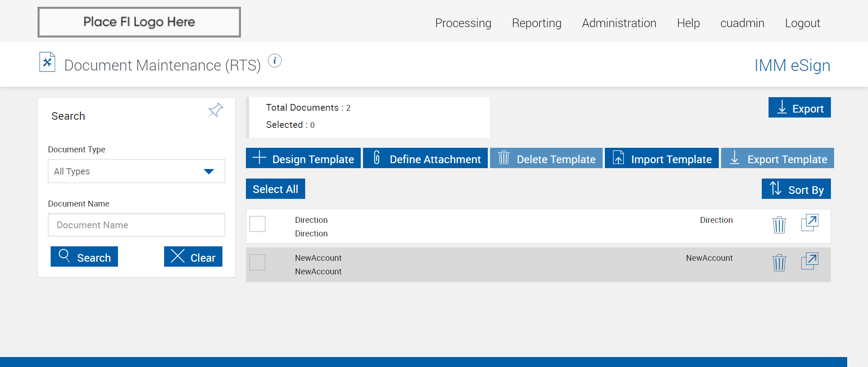The image size is (868, 367).
Task: Click the Place FI Logo Here image
Action: (139, 22)
